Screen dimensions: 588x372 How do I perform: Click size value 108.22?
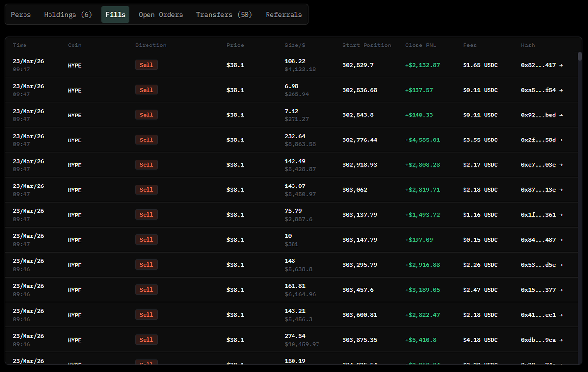click(295, 61)
